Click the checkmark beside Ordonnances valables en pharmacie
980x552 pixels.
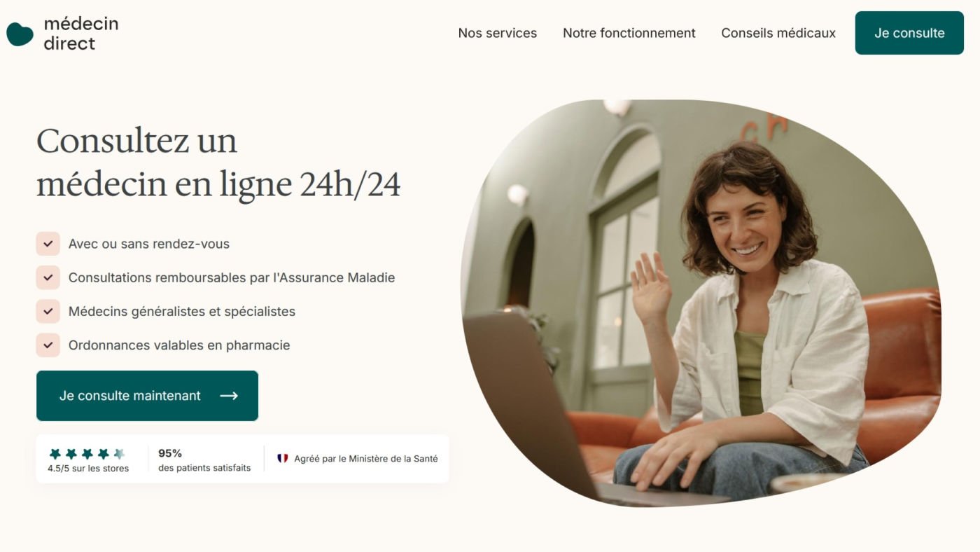[48, 345]
